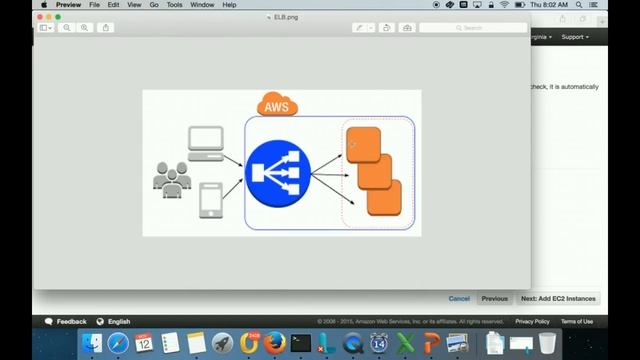This screenshot has height=360, width=640.
Task: Expand the highlight pen options arrow
Action: coord(371,28)
